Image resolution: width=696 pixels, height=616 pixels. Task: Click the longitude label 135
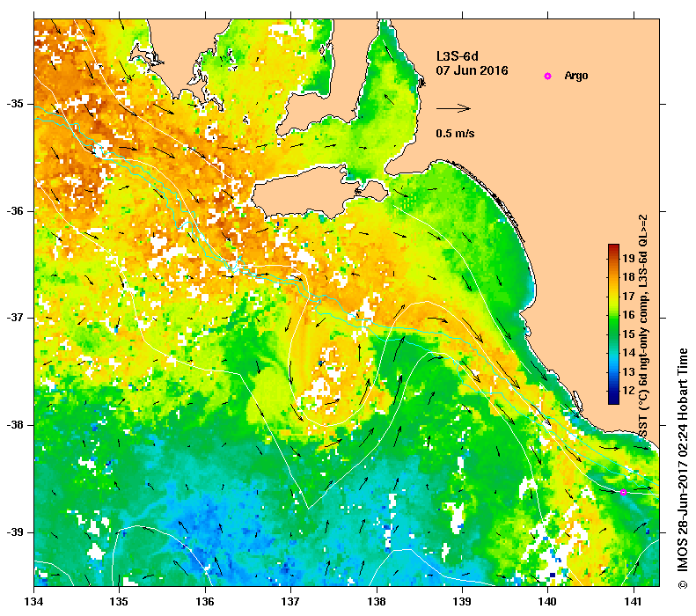tap(119, 602)
